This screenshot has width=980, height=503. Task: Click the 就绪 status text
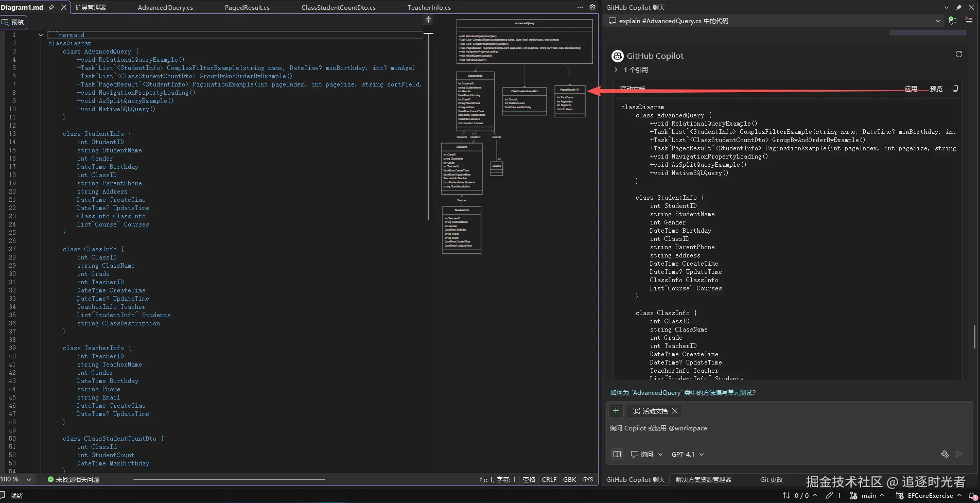(x=16, y=496)
